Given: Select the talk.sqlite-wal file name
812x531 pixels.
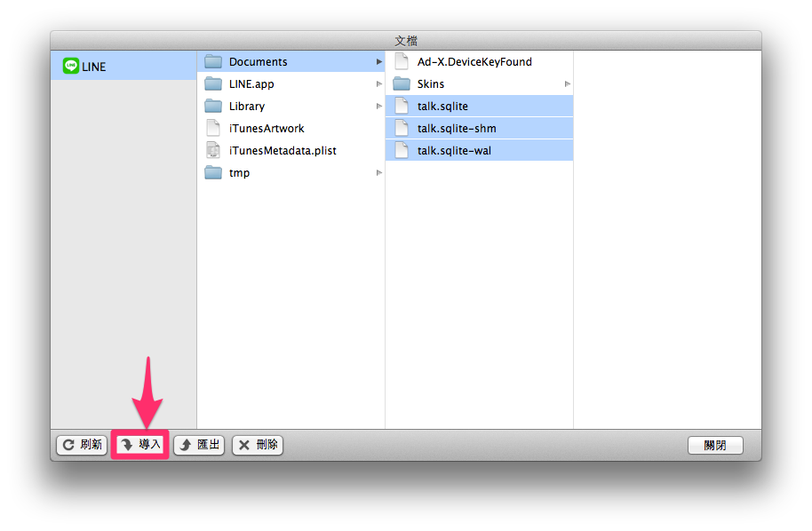Looking at the screenshot, I should point(454,151).
